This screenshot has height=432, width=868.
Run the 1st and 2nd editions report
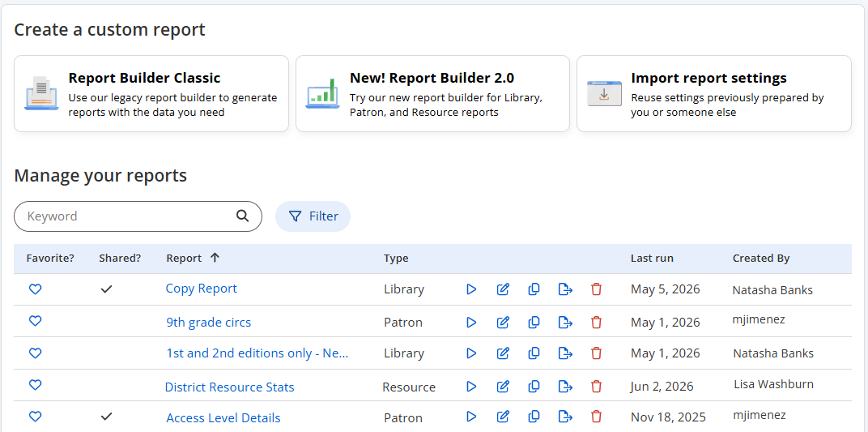(471, 353)
